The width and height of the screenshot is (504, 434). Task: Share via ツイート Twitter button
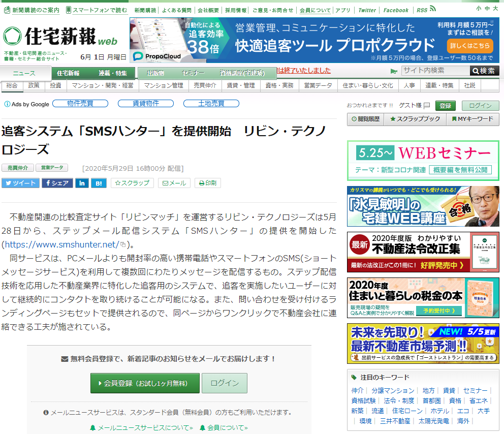(20, 183)
